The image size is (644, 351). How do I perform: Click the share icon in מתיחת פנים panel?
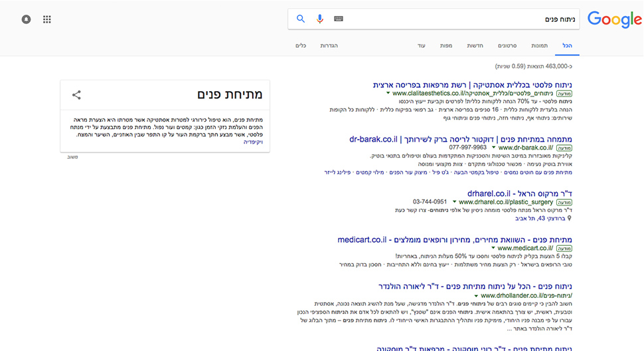76,95
